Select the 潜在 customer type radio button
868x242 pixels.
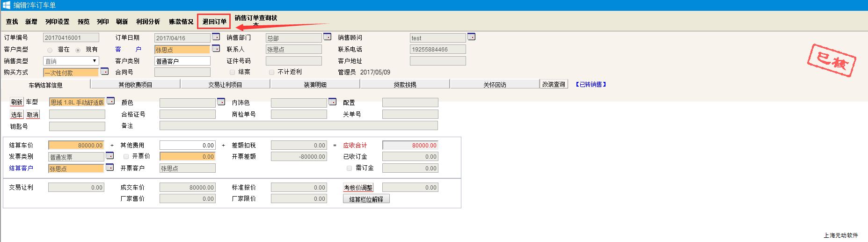pos(50,50)
